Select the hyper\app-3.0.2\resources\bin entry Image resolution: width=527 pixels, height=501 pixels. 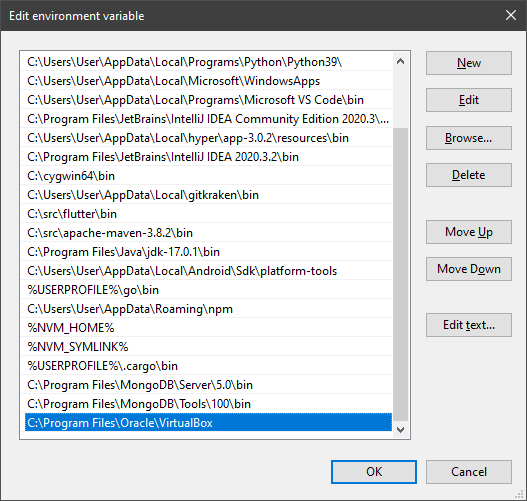pos(207,138)
